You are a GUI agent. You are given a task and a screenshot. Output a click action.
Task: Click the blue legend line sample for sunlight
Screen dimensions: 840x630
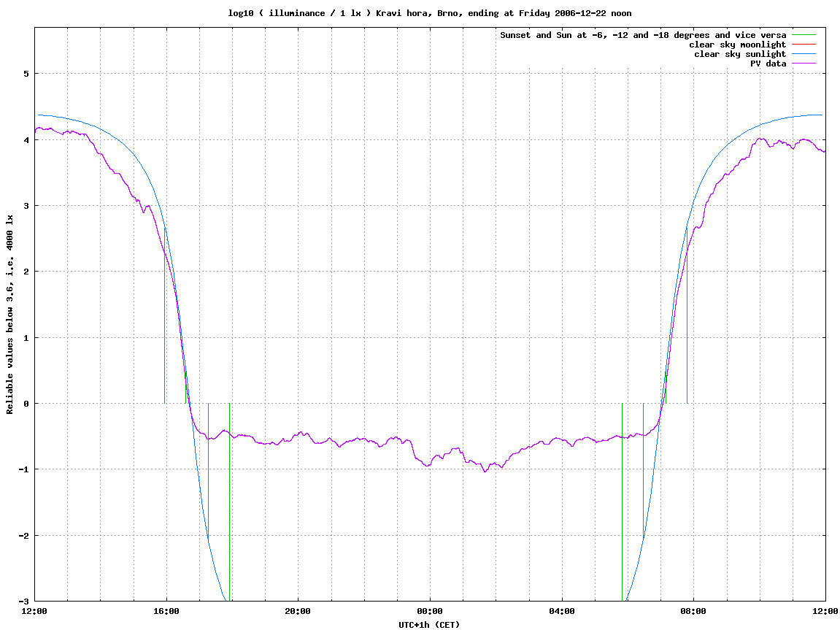point(804,54)
